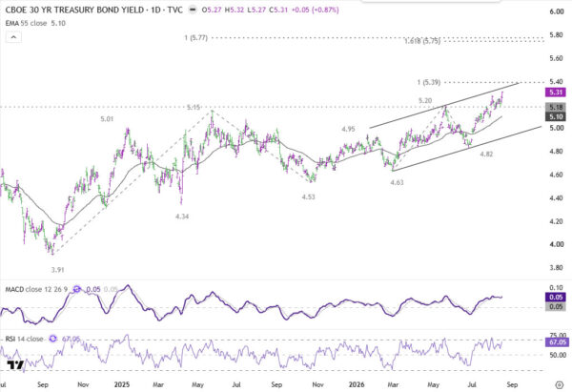Select the MACD close 12 26 9 legend
572x392 pixels.
[36, 289]
